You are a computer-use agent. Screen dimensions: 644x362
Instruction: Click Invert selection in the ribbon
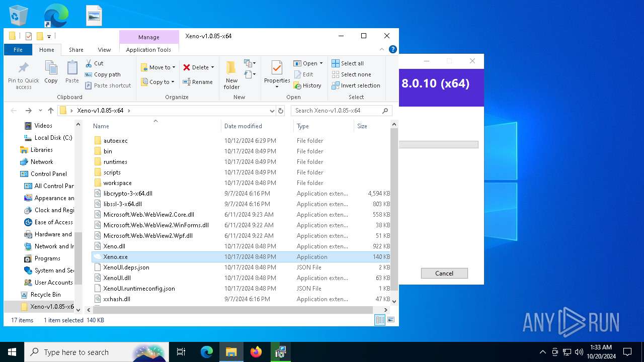click(x=356, y=85)
